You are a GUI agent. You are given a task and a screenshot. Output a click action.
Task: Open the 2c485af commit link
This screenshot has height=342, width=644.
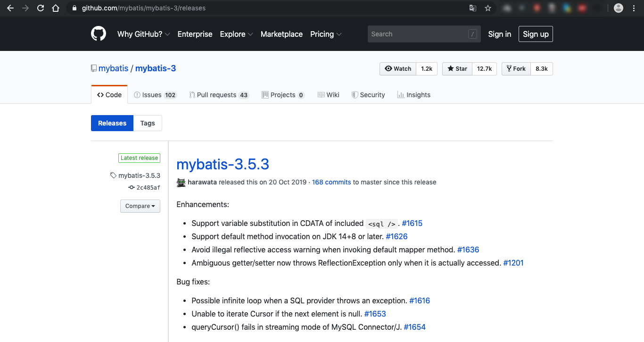[x=148, y=188]
